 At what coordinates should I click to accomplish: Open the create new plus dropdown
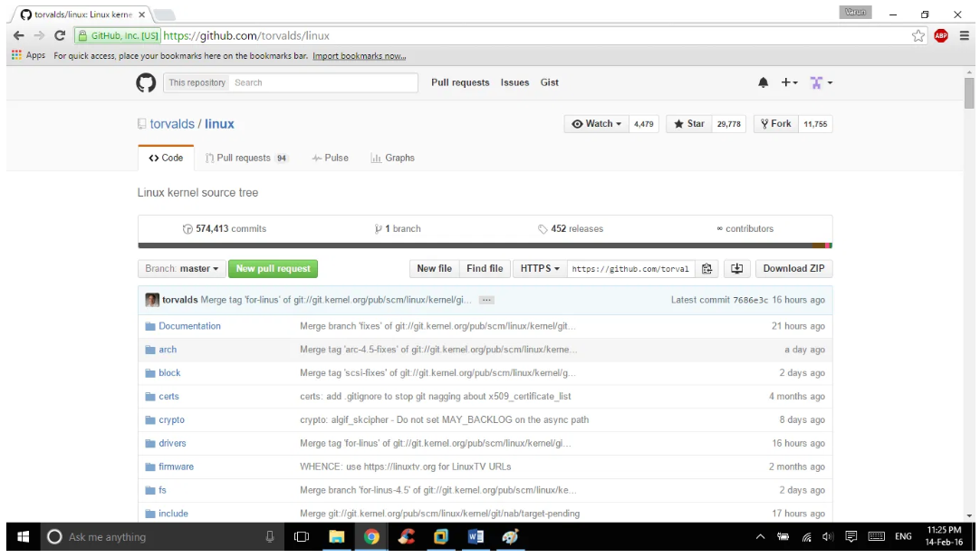789,82
